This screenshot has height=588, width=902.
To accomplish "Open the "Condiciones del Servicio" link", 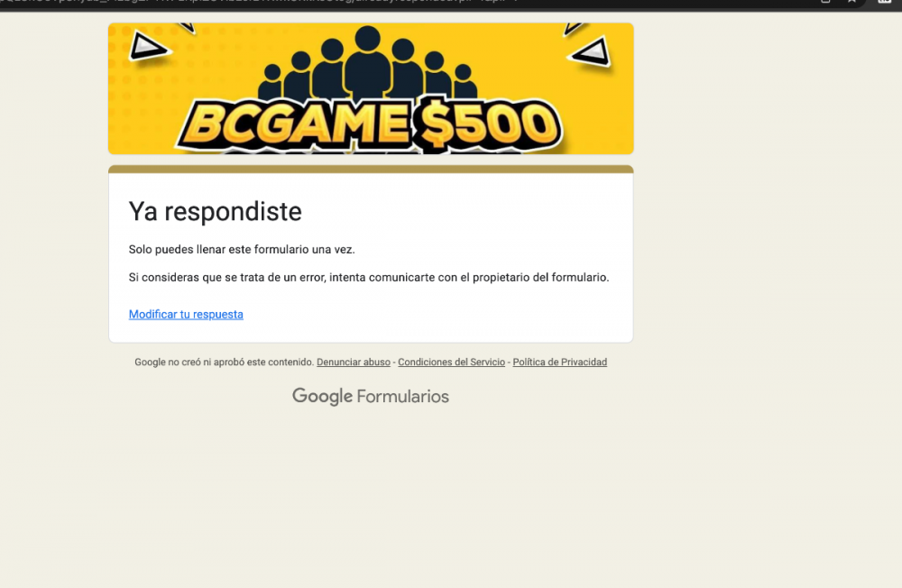I will 451,362.
